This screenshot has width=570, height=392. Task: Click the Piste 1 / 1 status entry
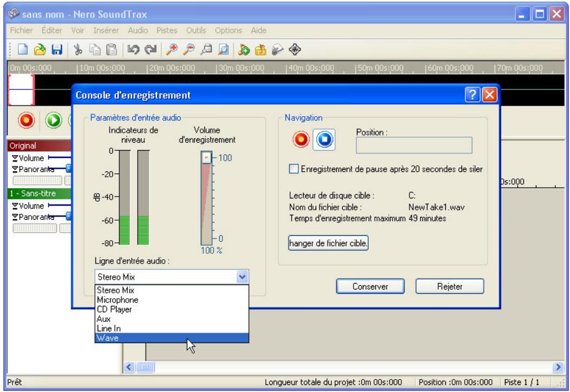pos(522,382)
